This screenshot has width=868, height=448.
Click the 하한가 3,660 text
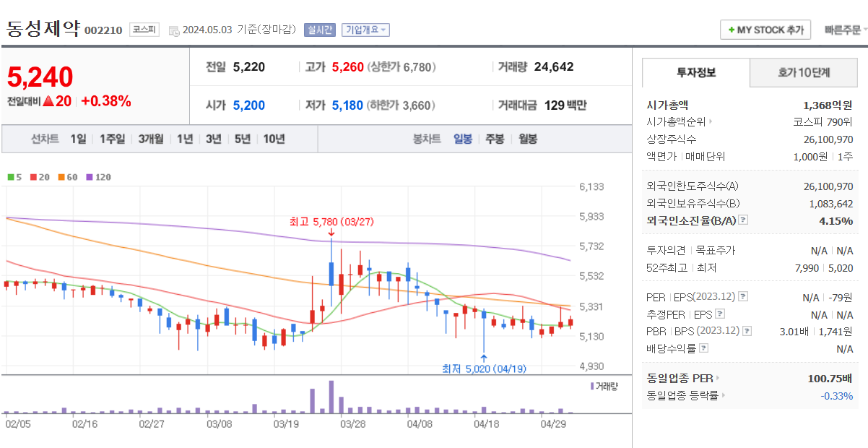(401, 105)
